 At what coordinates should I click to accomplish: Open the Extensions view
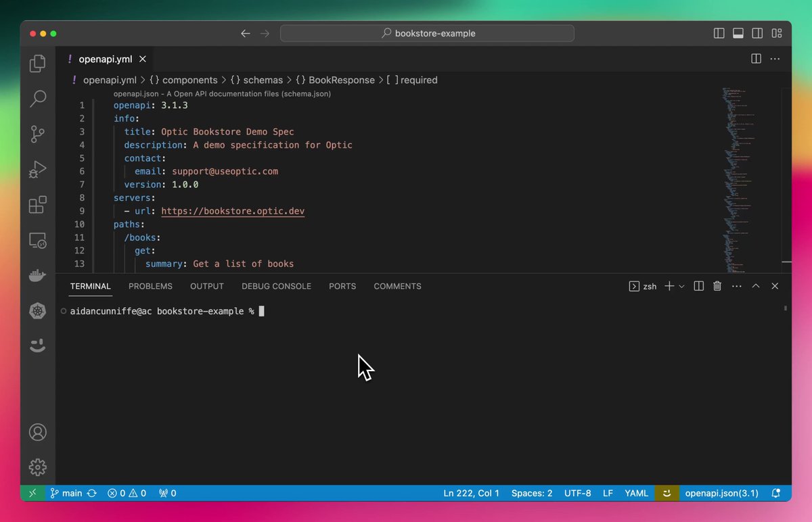pyautogui.click(x=38, y=204)
